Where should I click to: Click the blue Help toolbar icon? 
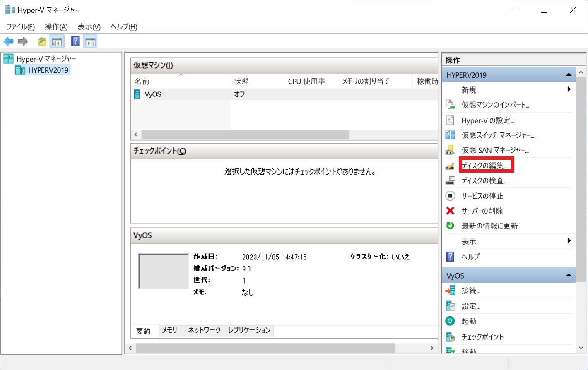[x=75, y=41]
